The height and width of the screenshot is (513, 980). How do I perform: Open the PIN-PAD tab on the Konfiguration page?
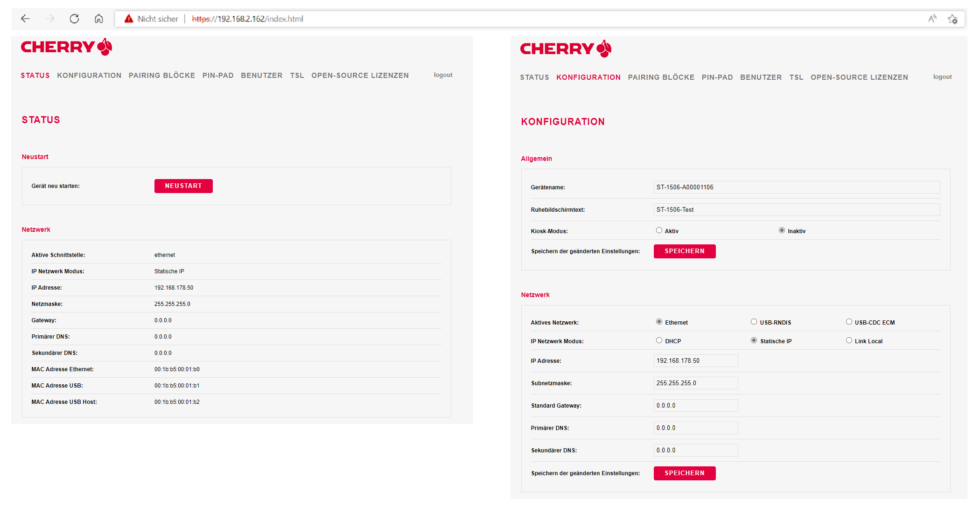pos(717,77)
